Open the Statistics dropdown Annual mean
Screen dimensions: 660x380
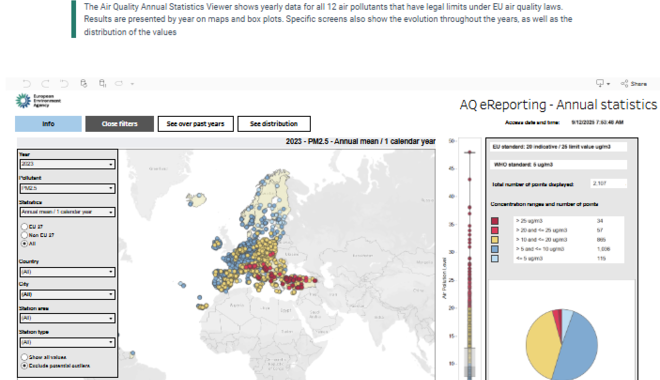(x=67, y=212)
